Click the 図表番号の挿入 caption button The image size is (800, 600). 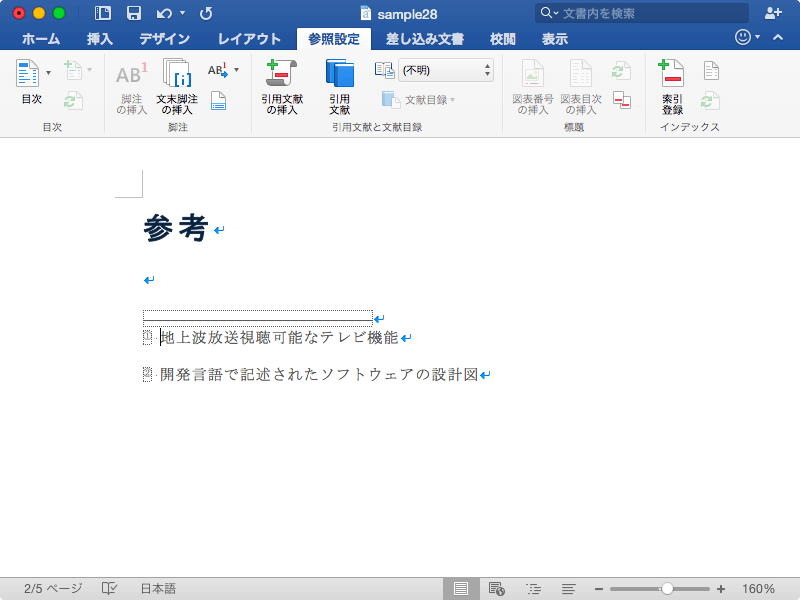[x=533, y=88]
